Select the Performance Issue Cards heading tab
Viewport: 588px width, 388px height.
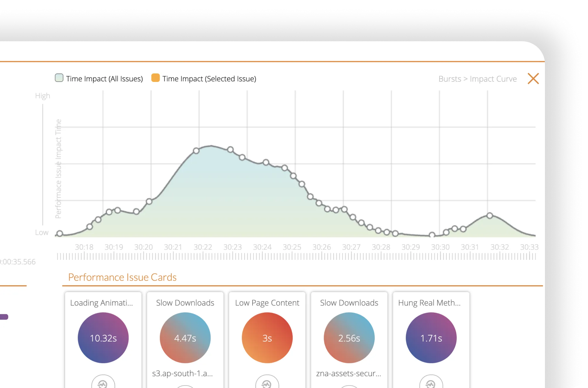coord(122,277)
